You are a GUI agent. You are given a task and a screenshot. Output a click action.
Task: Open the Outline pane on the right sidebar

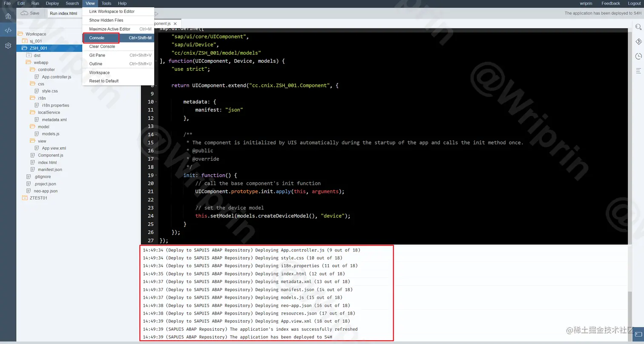click(638, 71)
